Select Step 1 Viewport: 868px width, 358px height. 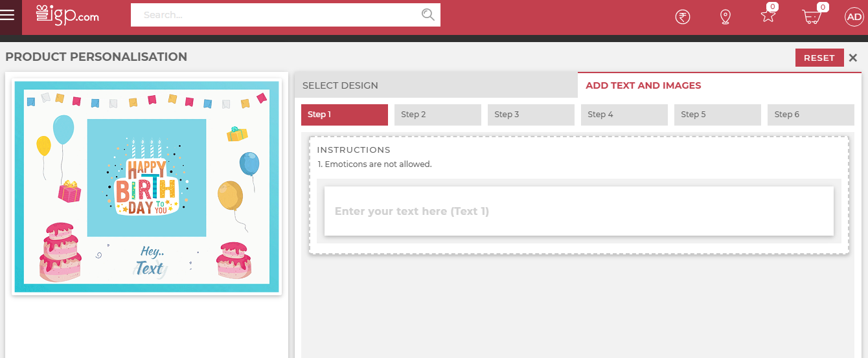(x=344, y=115)
